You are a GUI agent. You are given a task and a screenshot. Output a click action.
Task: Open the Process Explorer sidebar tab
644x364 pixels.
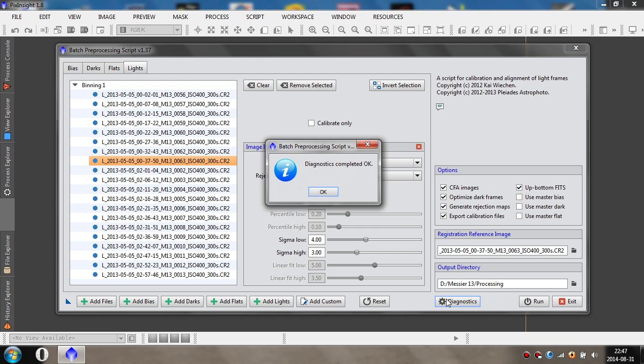click(x=7, y=171)
